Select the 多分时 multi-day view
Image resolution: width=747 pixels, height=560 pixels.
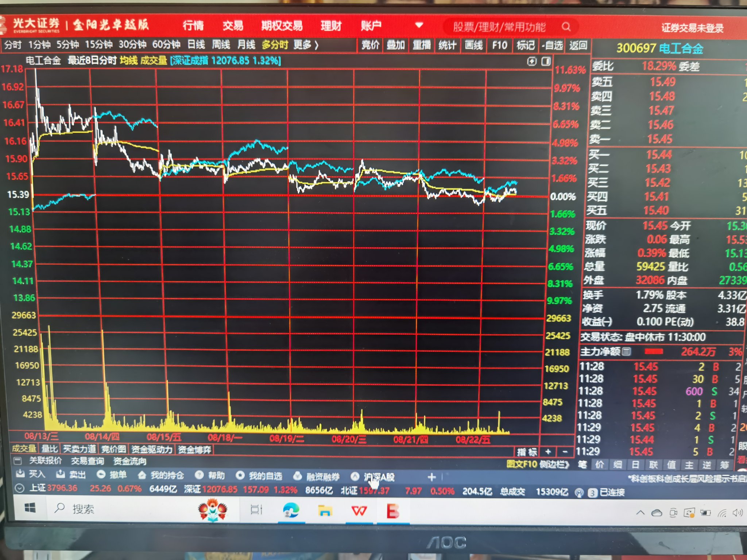pyautogui.click(x=275, y=45)
